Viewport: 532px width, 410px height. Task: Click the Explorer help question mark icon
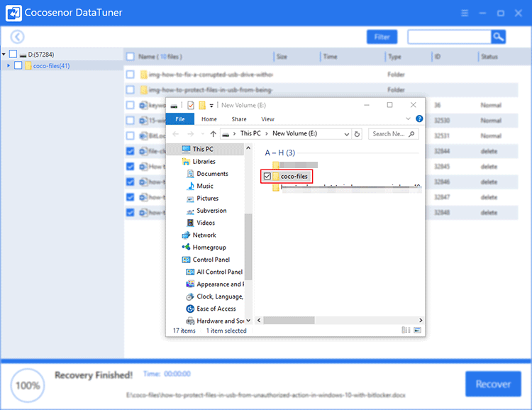[419, 118]
